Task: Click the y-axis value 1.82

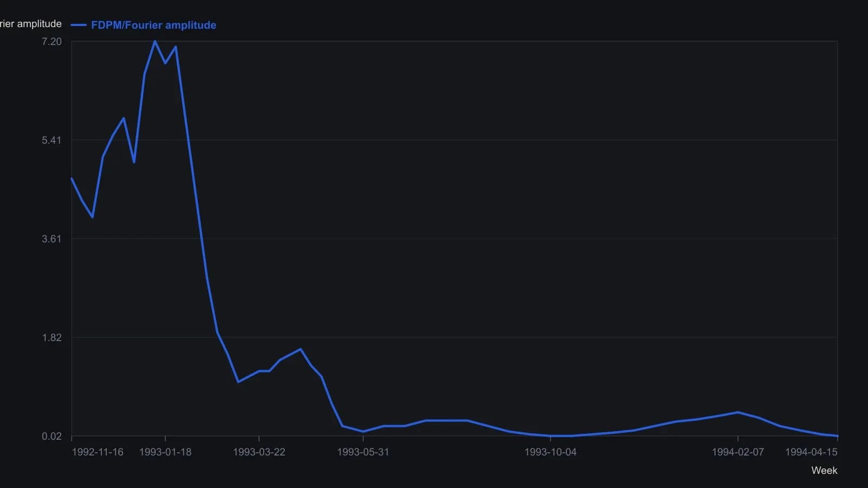Action: pos(52,338)
